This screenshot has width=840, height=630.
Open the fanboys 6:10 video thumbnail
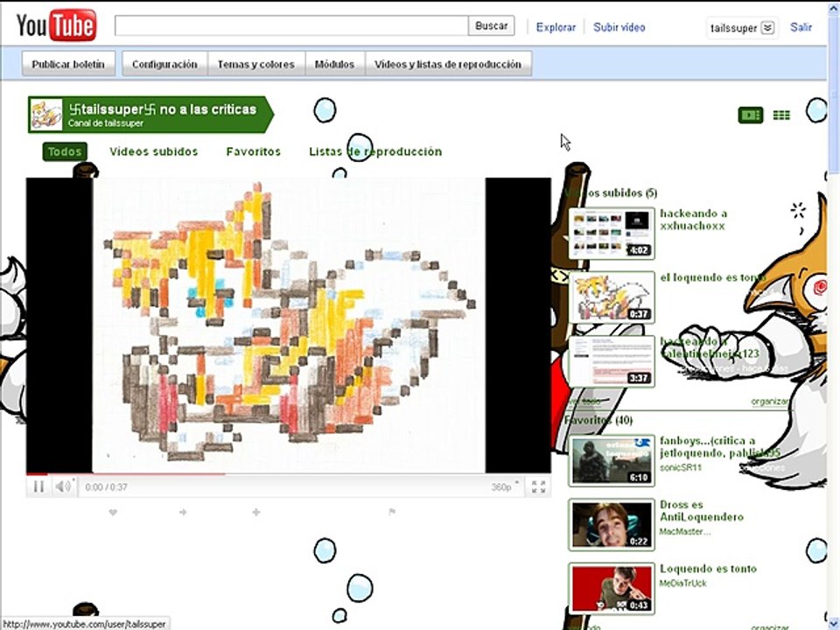tap(612, 461)
